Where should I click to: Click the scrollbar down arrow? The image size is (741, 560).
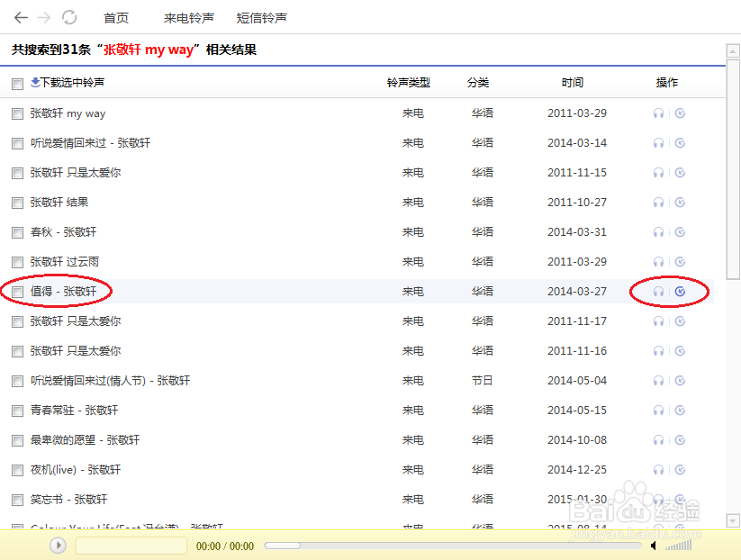point(733,520)
